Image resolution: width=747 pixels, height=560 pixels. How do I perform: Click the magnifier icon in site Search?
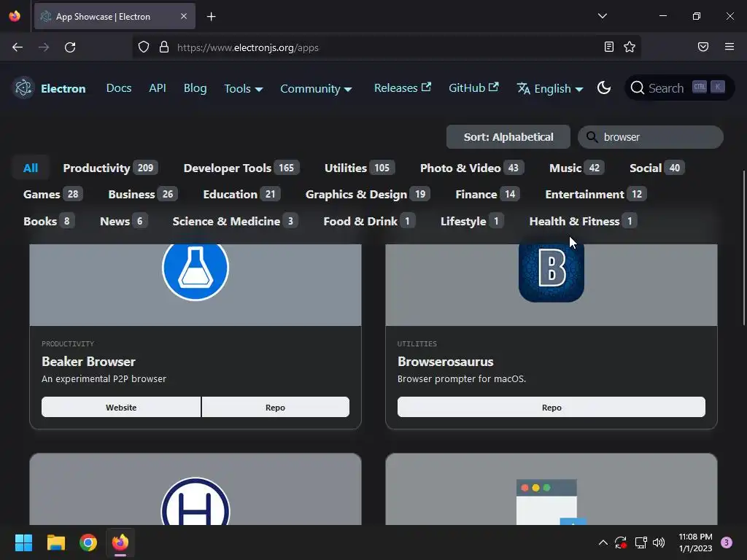coord(637,88)
